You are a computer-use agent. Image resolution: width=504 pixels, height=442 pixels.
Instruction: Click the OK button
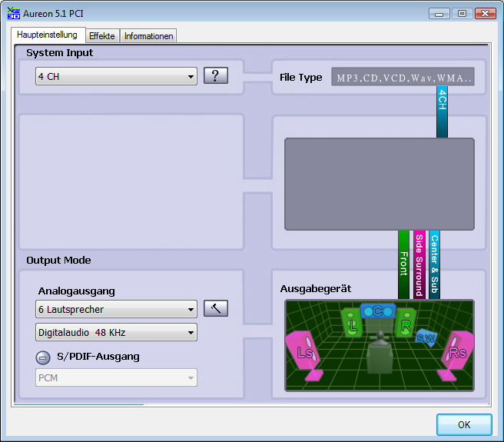(x=464, y=424)
